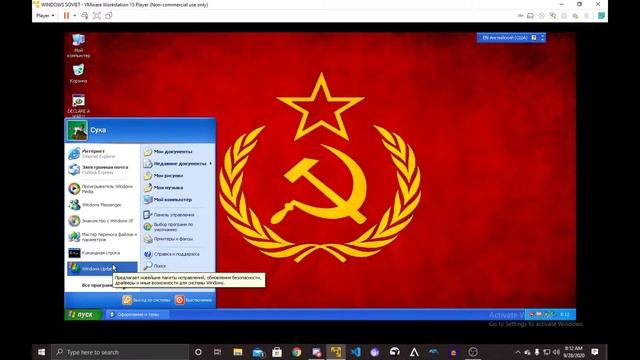The image size is (640, 360).
Task: Click Windows Update in Start menu
Action: pos(102,269)
